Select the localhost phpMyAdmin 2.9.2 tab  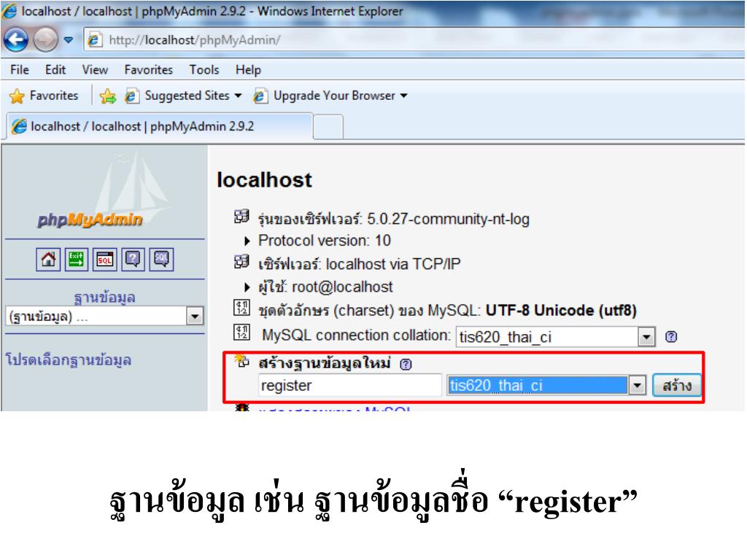[160, 126]
